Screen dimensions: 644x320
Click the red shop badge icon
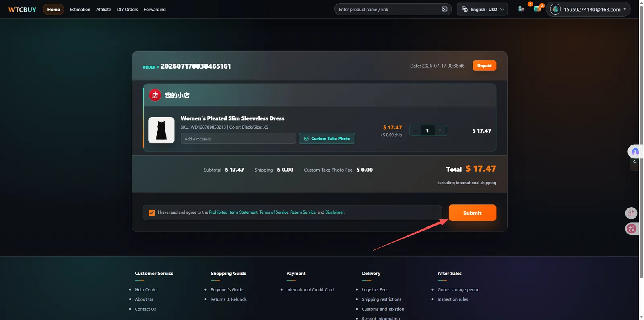pos(155,95)
